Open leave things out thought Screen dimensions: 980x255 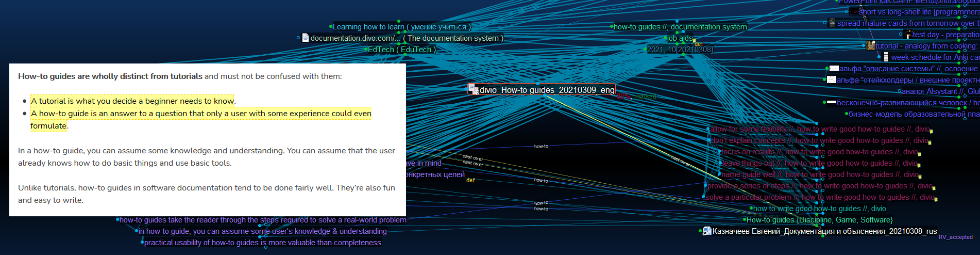click(x=820, y=163)
